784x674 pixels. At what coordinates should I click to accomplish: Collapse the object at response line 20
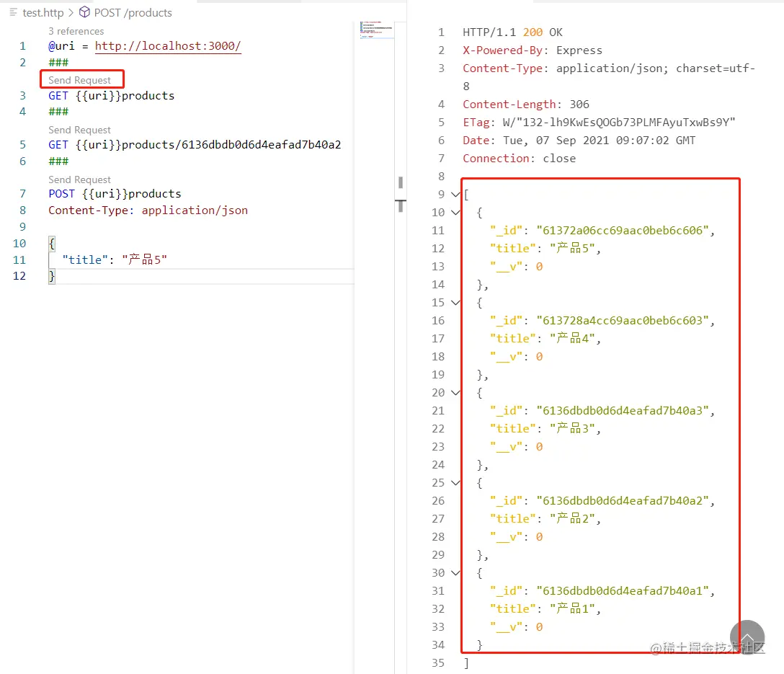click(x=455, y=392)
